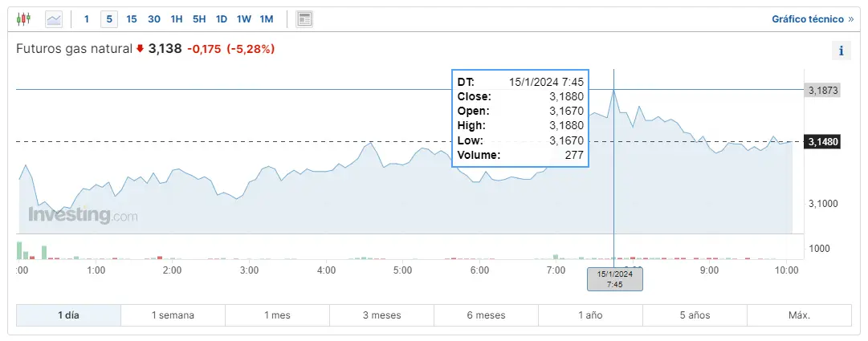Open the Gráfico técnico link
Image resolution: width=868 pixels, height=341 pixels.
[813, 18]
